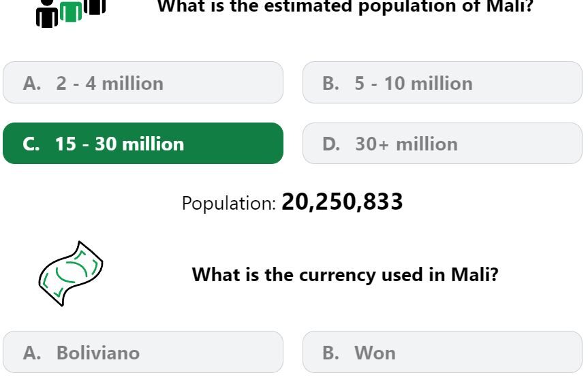Click the letter D. on 30+ million option
588x388 pixels.
[331, 144]
